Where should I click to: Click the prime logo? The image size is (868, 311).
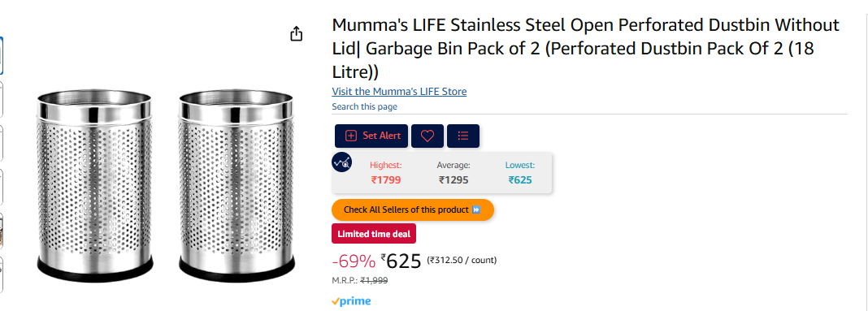(x=351, y=301)
